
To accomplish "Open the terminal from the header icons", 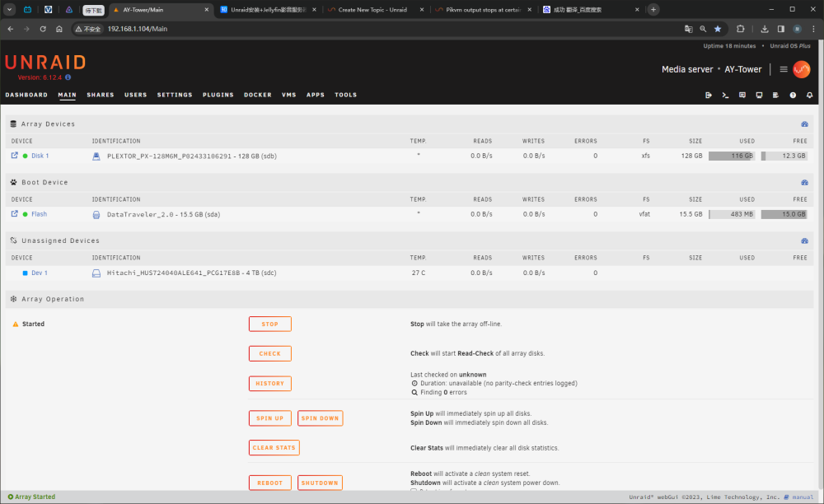I will click(725, 95).
